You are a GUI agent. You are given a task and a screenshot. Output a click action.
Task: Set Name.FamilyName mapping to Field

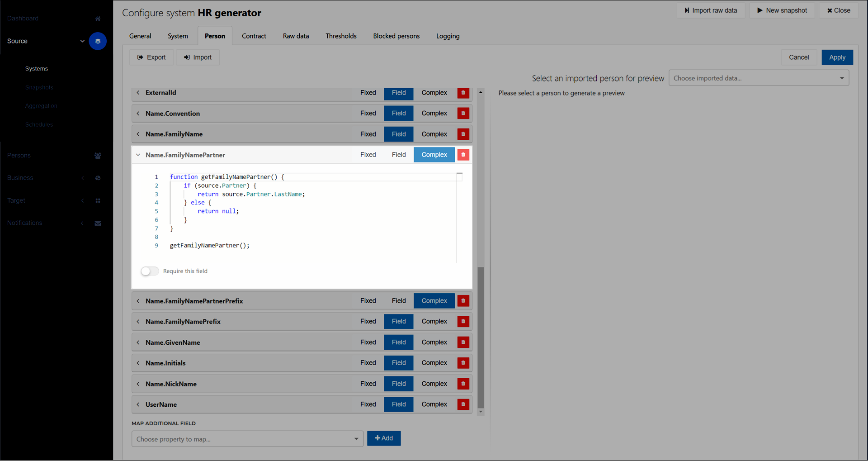(x=399, y=134)
